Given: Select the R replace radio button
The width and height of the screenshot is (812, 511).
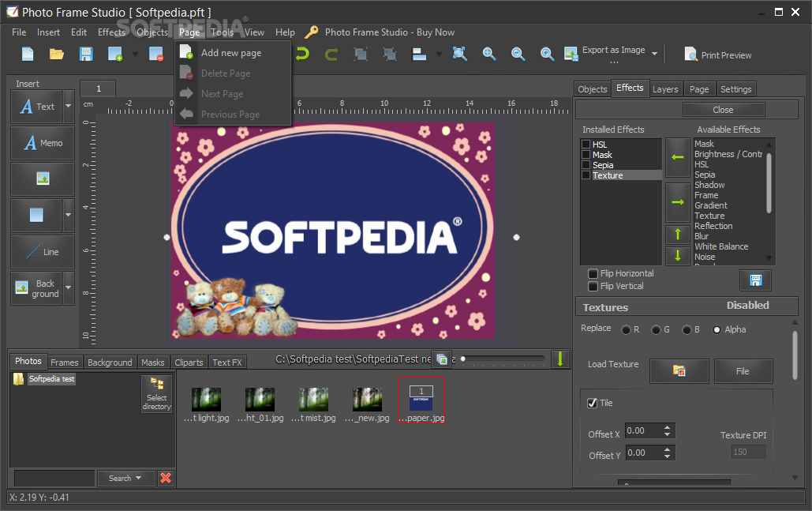Looking at the screenshot, I should pos(626,329).
